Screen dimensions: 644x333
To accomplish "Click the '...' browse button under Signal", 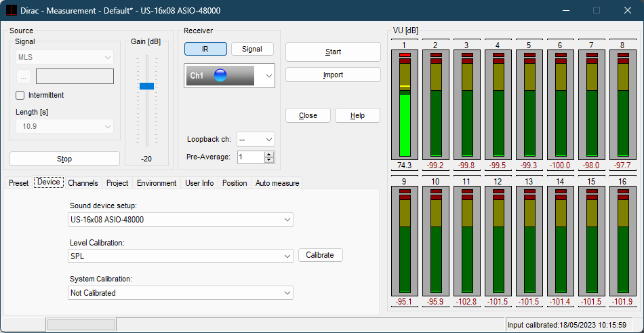I will click(x=23, y=77).
